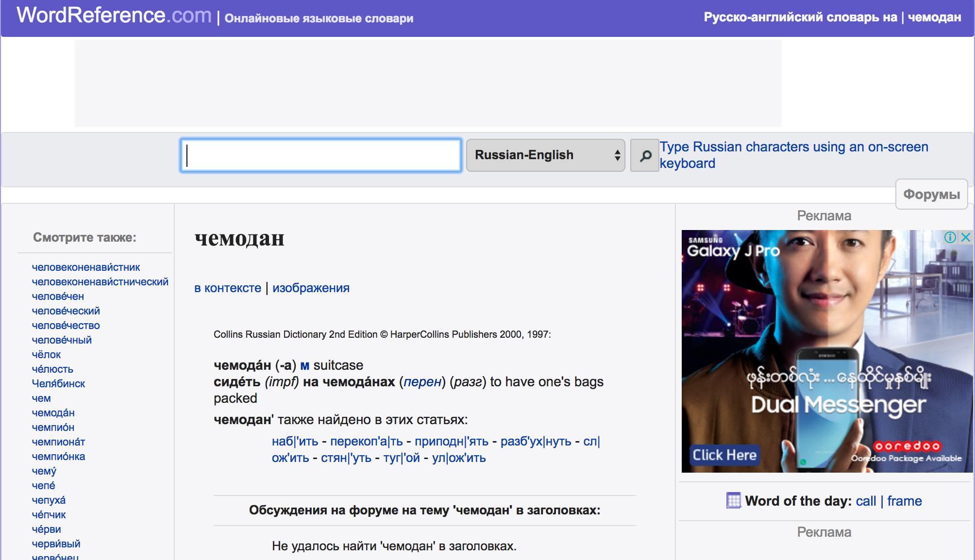Click the gender abbreviation 'м' link
The image size is (975, 560).
click(304, 365)
